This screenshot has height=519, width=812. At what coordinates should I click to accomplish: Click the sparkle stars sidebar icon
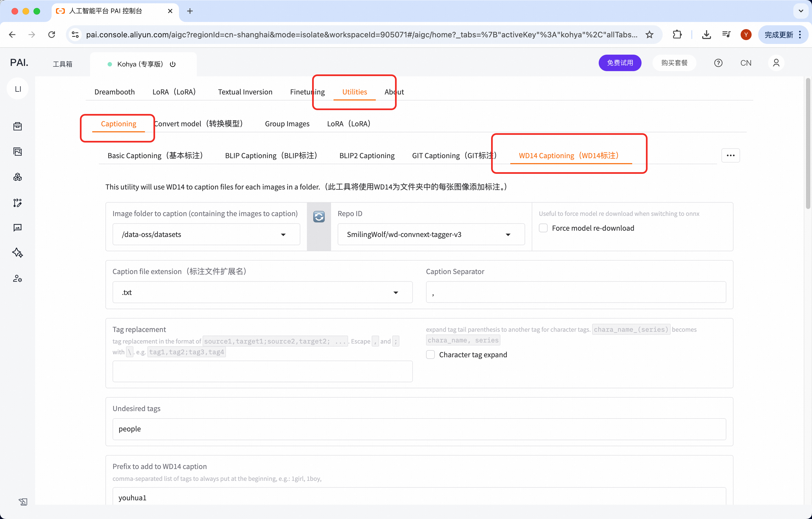click(x=18, y=253)
